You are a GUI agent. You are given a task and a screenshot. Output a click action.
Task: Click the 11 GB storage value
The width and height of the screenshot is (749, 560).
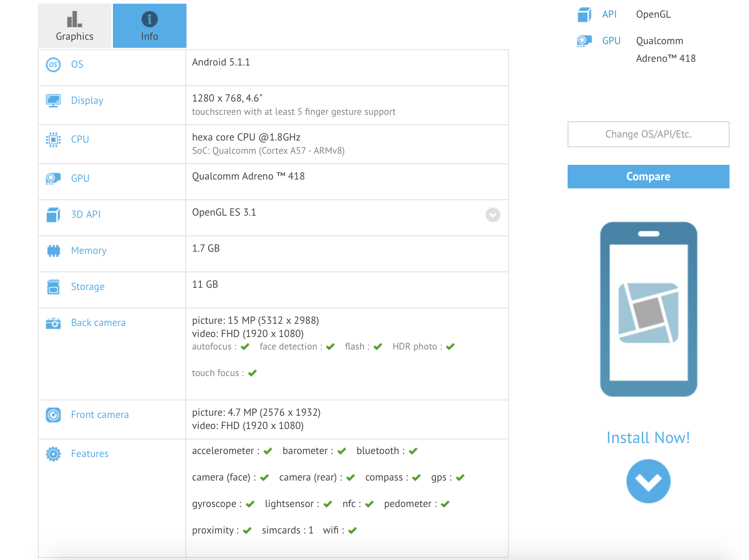(205, 284)
